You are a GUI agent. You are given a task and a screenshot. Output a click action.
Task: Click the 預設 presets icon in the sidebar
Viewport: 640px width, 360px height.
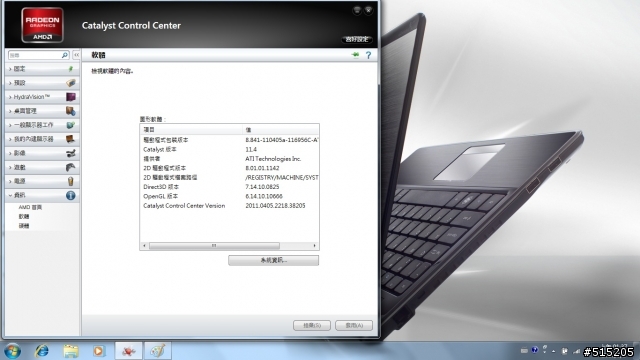[x=71, y=83]
